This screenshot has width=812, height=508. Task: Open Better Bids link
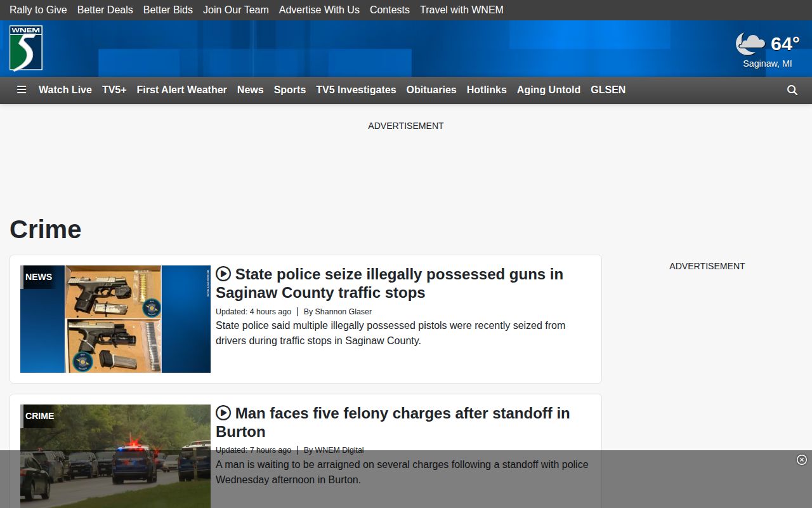tap(168, 10)
